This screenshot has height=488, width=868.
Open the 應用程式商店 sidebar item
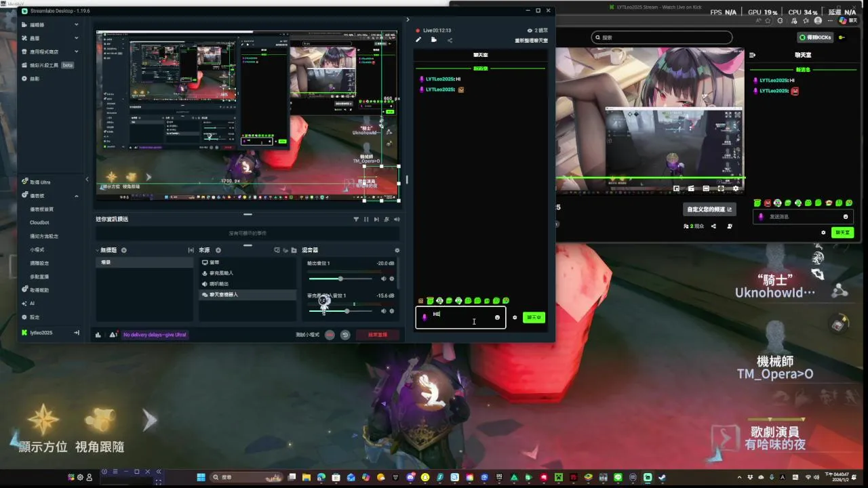click(44, 52)
